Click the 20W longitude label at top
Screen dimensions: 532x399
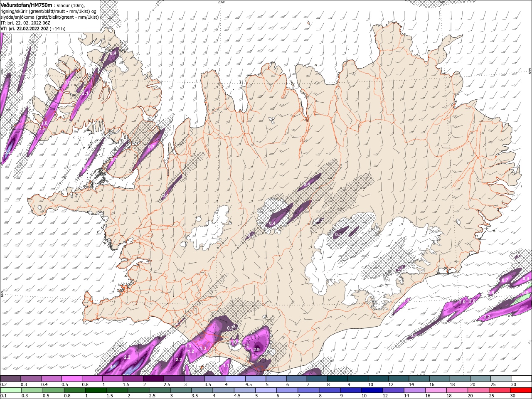click(221, 2)
